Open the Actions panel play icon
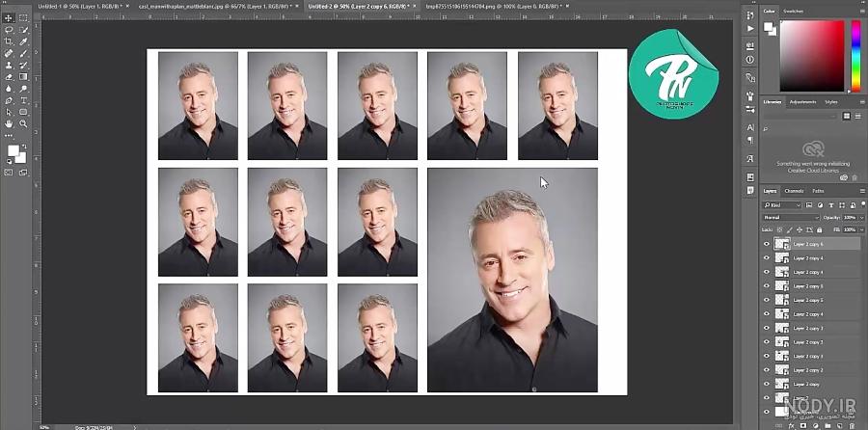This screenshot has width=868, height=430. pyautogui.click(x=750, y=28)
